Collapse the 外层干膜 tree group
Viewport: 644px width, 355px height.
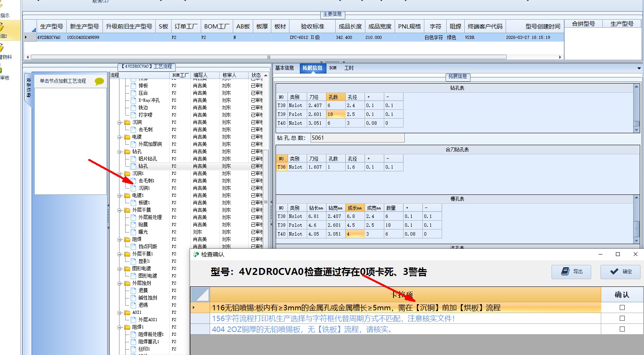(x=120, y=210)
